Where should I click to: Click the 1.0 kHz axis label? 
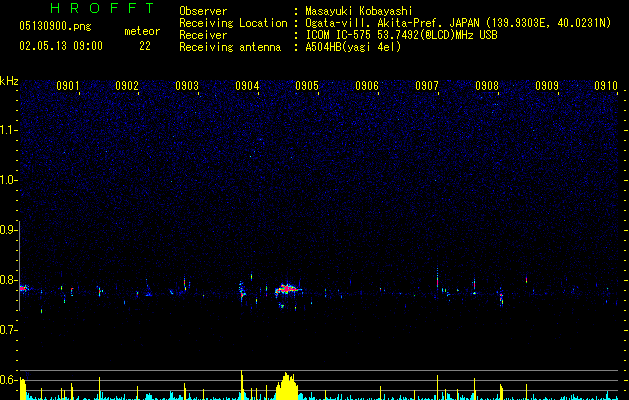pos(8,180)
